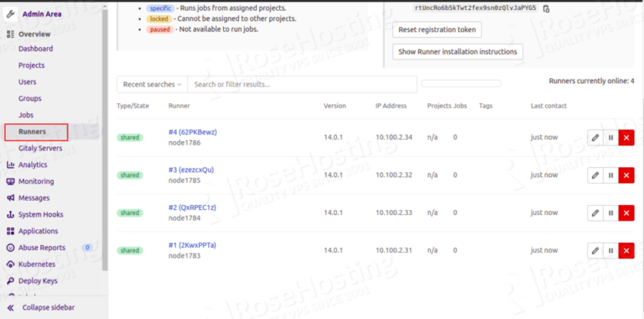Open Dashboard in the sidebar
Viewport: 644px width, 319px height.
[x=36, y=49]
